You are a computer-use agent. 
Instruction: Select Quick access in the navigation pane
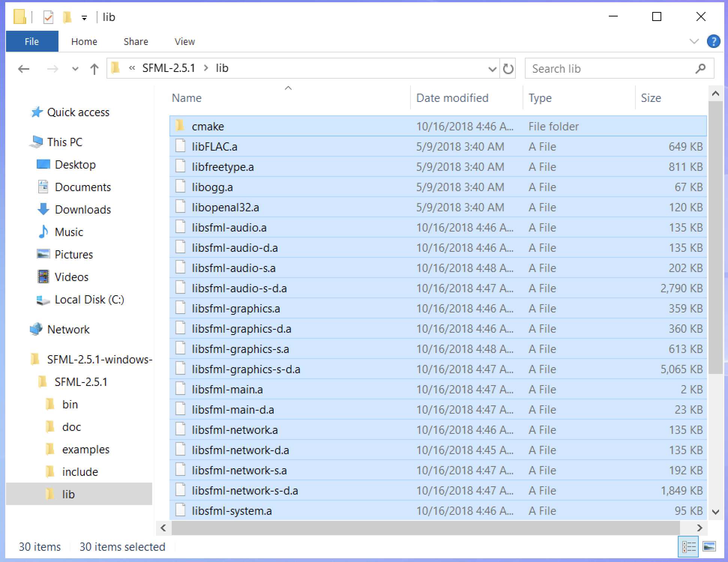click(78, 112)
